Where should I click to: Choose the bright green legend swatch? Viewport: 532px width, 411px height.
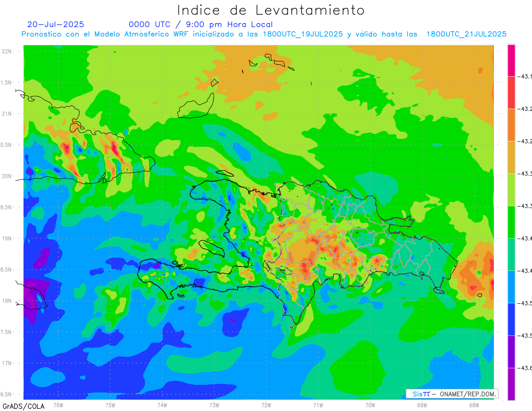511,222
